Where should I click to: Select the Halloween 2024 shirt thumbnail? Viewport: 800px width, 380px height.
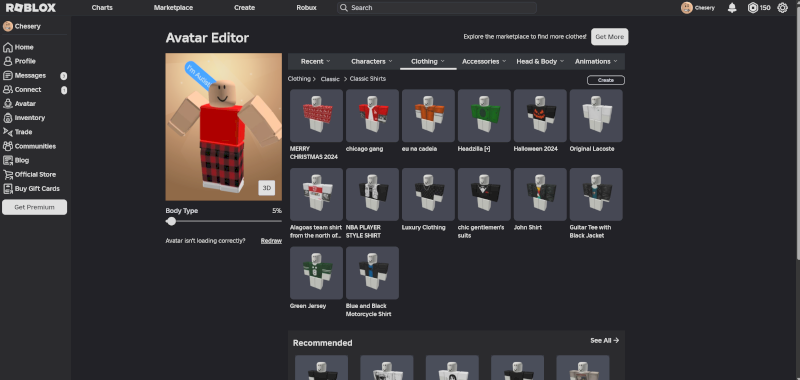coord(540,116)
